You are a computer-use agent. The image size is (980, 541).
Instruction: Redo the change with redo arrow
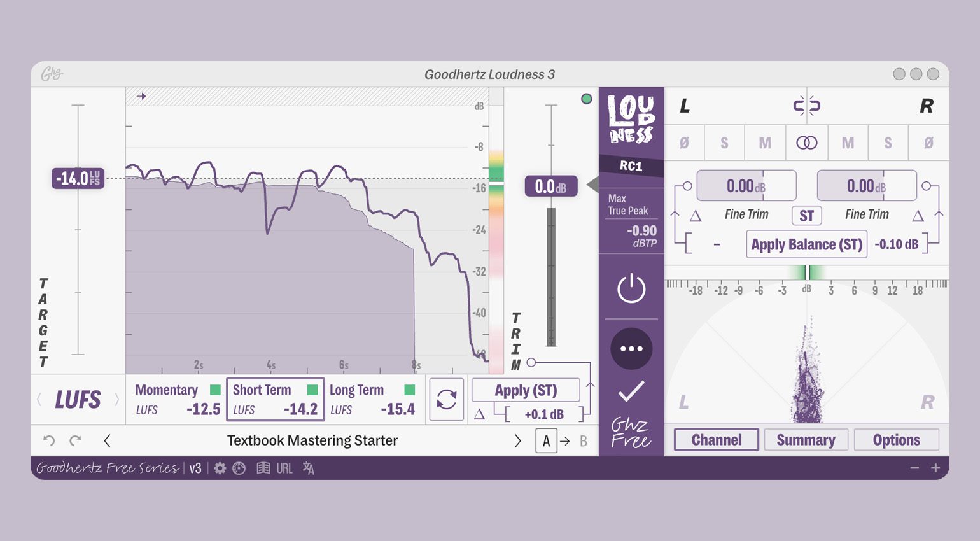pos(75,440)
